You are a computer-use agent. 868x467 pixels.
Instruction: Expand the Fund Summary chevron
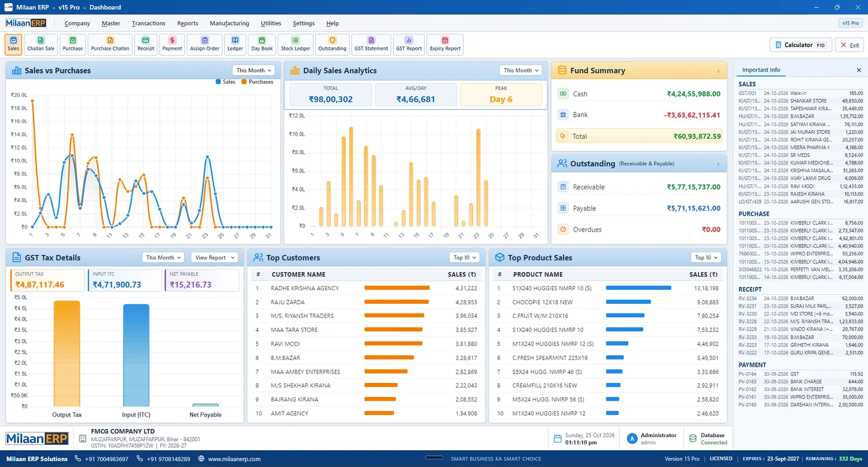coord(718,71)
